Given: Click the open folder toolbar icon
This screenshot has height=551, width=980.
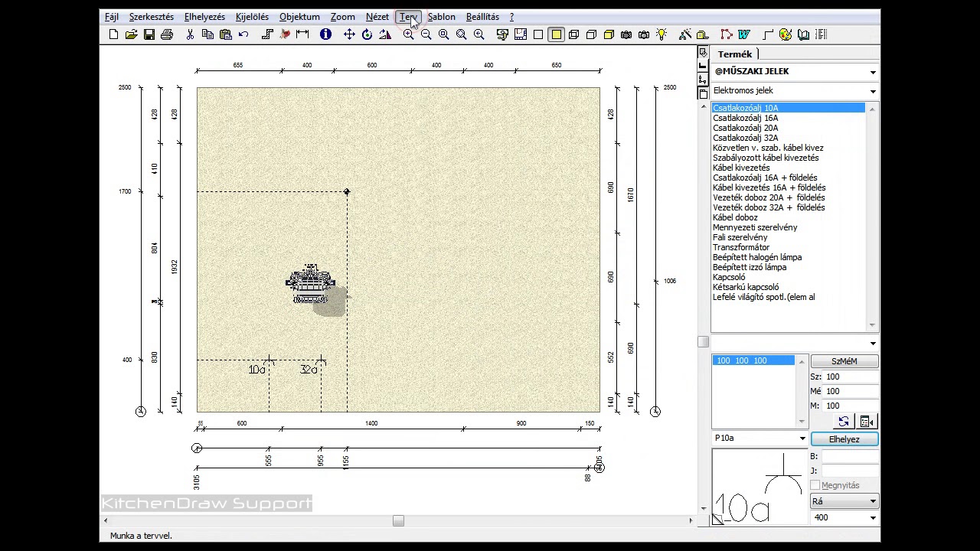Looking at the screenshot, I should point(132,34).
